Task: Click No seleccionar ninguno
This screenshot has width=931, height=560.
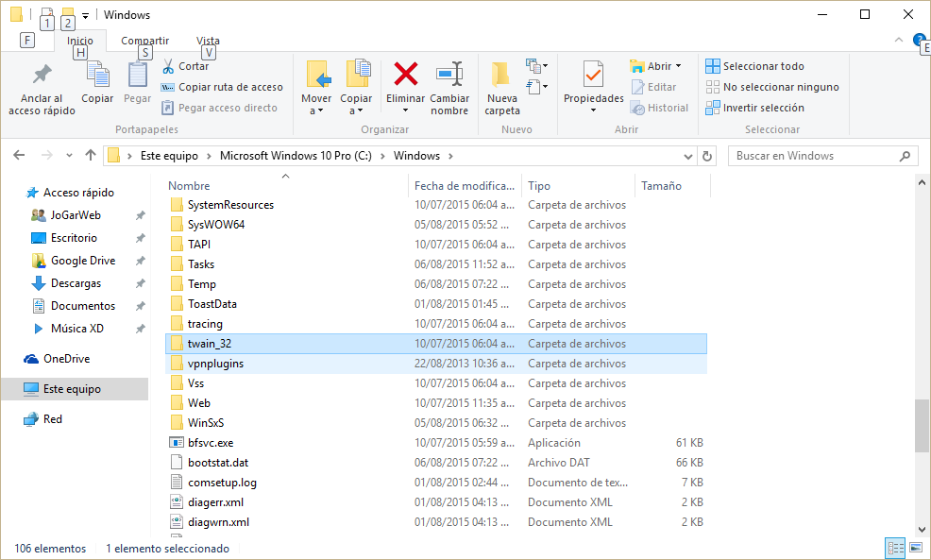Action: coord(772,87)
